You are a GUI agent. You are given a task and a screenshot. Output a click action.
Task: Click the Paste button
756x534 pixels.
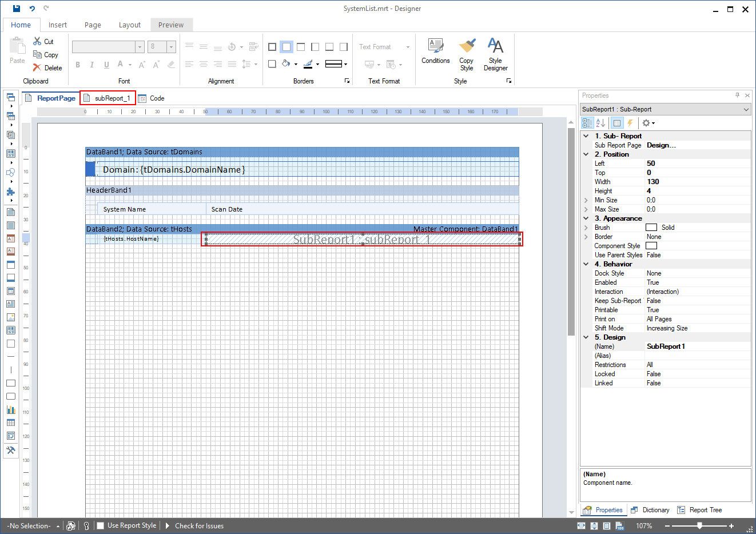point(17,50)
